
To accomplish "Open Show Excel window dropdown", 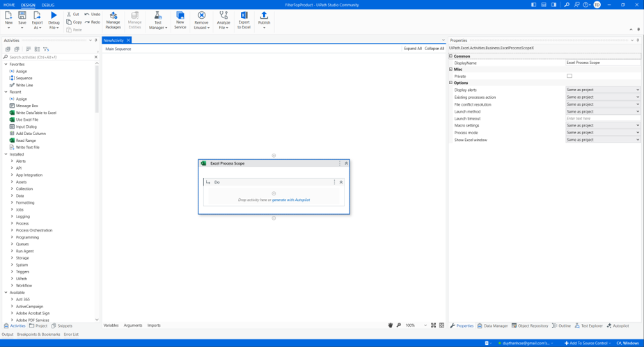I will [x=603, y=140].
